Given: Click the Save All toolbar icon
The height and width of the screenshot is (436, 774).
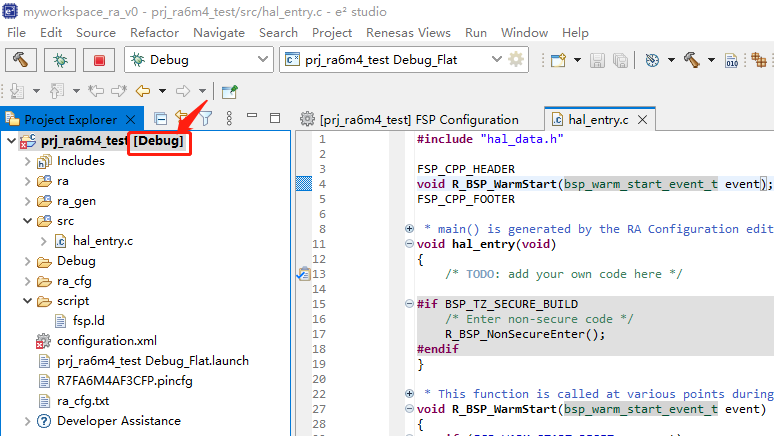Looking at the screenshot, I should click(x=620, y=60).
